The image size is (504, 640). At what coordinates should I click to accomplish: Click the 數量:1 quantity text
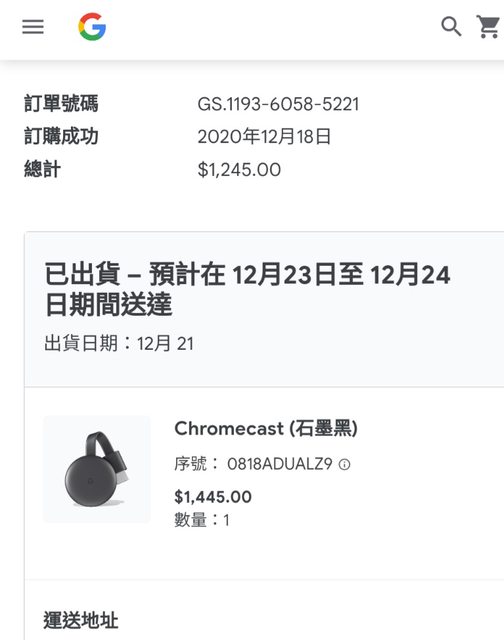click(202, 520)
